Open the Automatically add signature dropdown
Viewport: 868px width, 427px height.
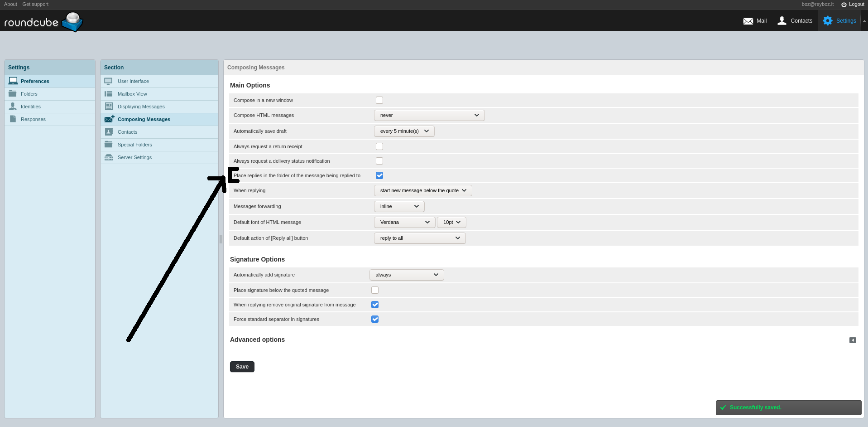[406, 275]
